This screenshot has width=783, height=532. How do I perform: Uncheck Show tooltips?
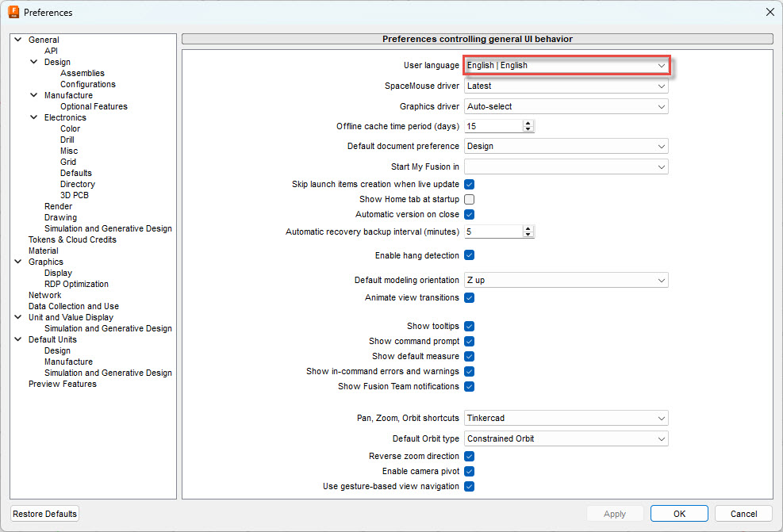click(x=469, y=326)
